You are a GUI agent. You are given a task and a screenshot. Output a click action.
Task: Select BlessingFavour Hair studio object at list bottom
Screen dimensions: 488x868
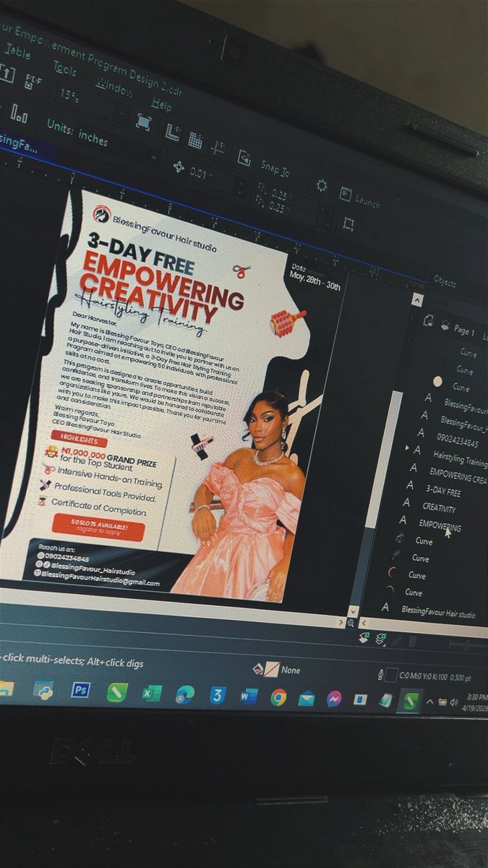click(438, 612)
